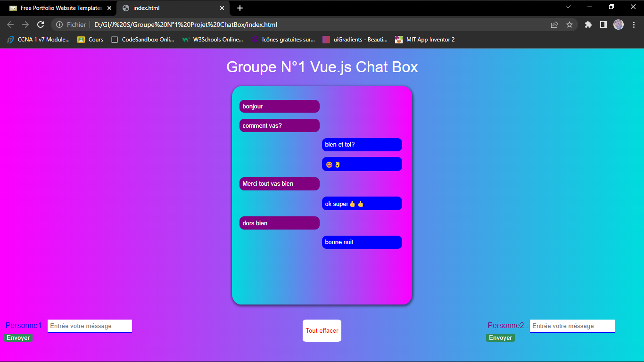This screenshot has width=644, height=362.
Task: Open the Chrome three-dot menu
Action: 634,25
